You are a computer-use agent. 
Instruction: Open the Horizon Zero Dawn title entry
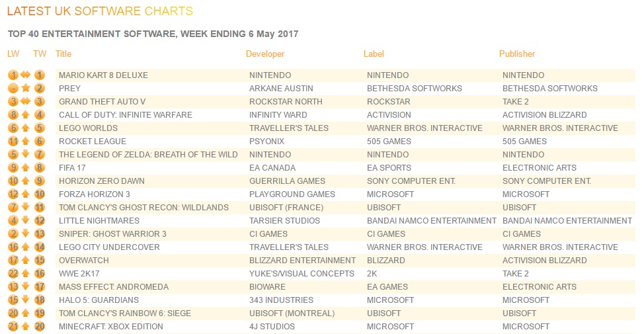click(101, 181)
